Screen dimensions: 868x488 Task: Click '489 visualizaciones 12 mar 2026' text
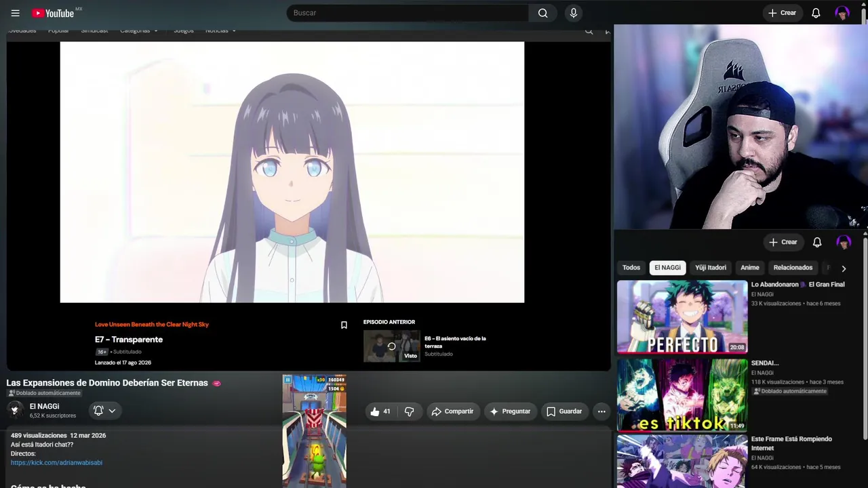58,436
